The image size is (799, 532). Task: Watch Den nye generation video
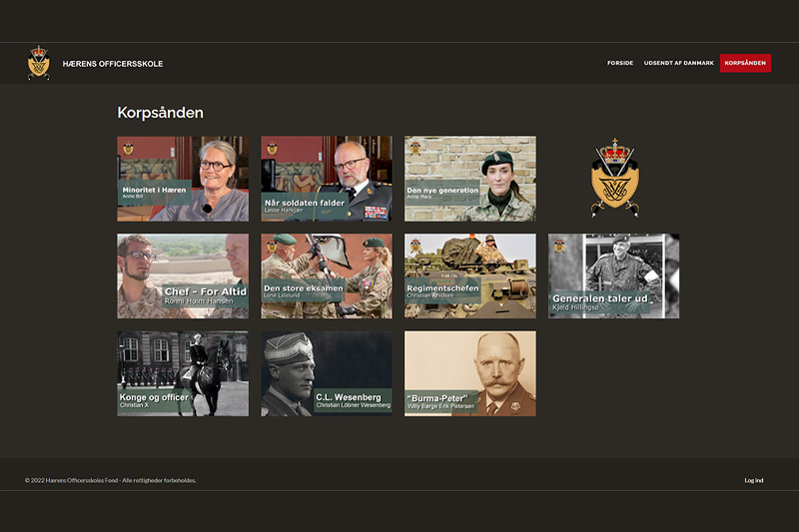(x=469, y=179)
